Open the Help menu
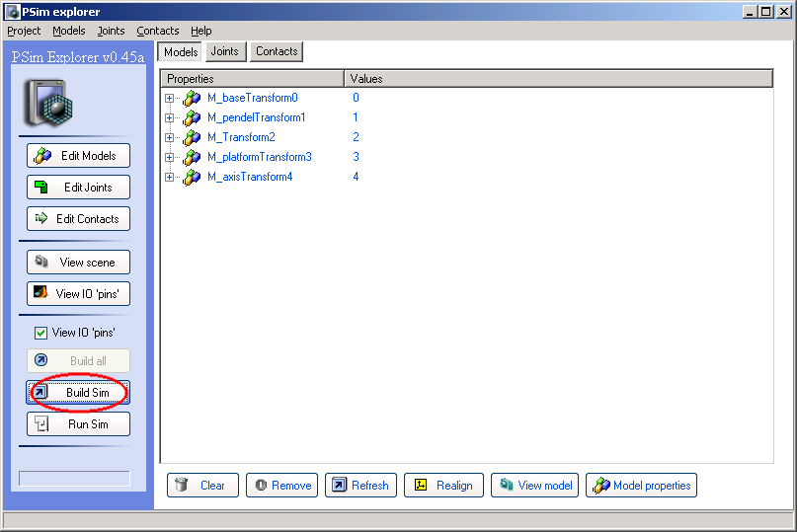Viewport: 797px width, 532px height. 200,31
